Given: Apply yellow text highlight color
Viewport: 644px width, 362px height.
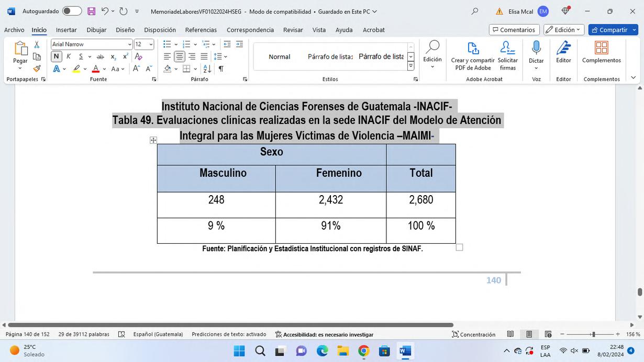Looking at the screenshot, I should pos(76,69).
